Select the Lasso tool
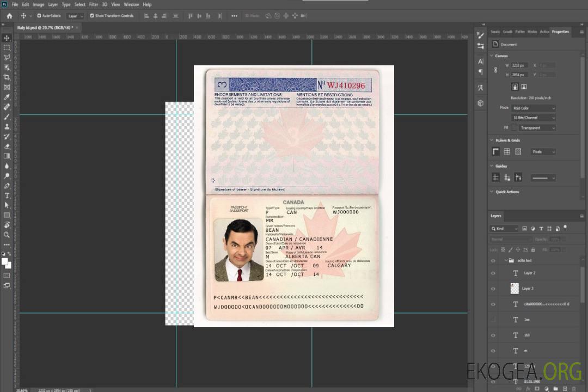 [x=7, y=57]
